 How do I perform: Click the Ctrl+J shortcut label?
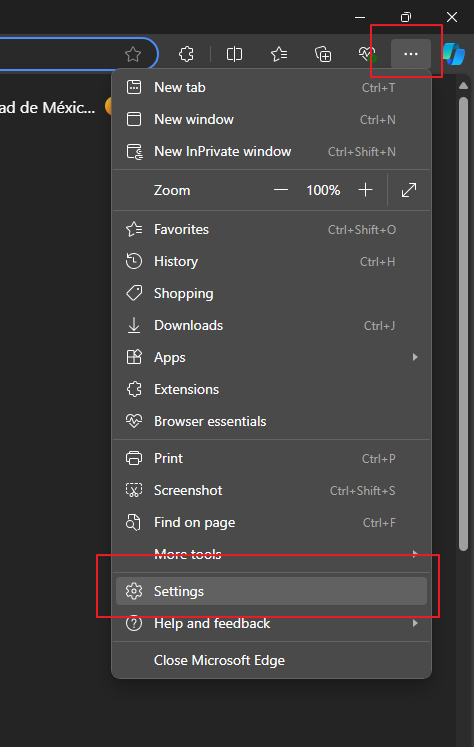pos(379,325)
